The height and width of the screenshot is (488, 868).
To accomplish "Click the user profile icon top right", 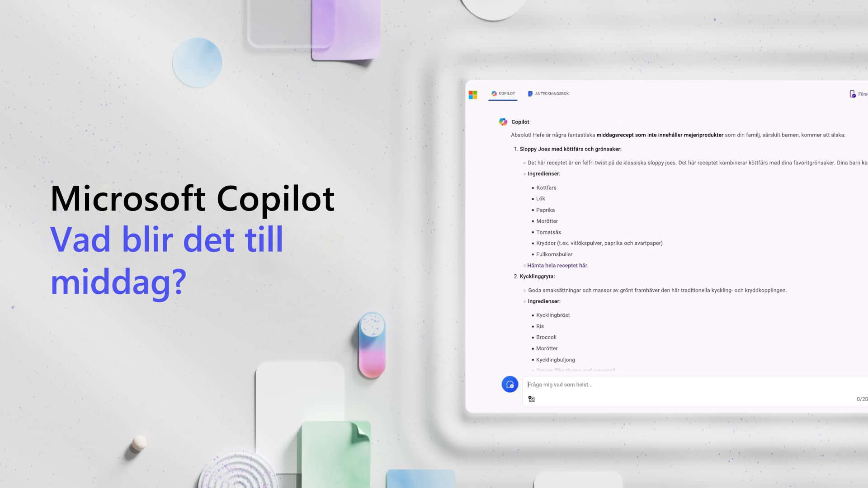I will (853, 94).
